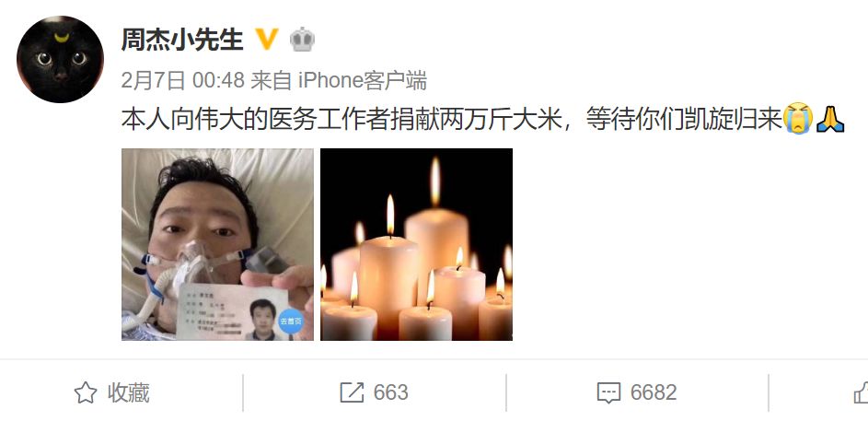This screenshot has width=868, height=421.
Task: Click the black cat profile avatar
Action: pyautogui.click(x=60, y=59)
